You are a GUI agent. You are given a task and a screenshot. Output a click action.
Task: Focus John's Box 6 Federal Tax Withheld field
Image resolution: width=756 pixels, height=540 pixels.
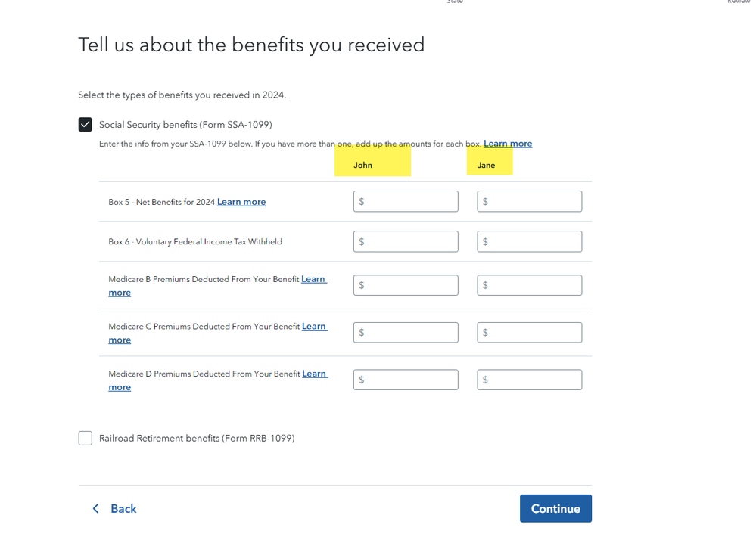[x=406, y=241]
